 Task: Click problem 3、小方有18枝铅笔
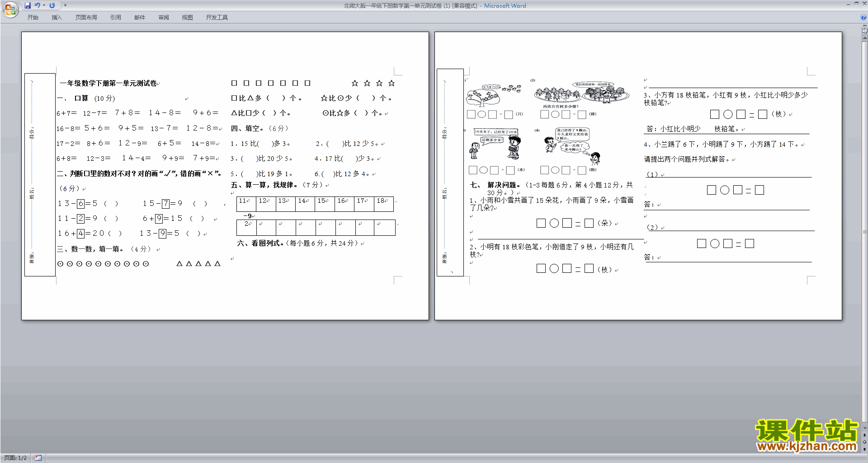pyautogui.click(x=726, y=99)
